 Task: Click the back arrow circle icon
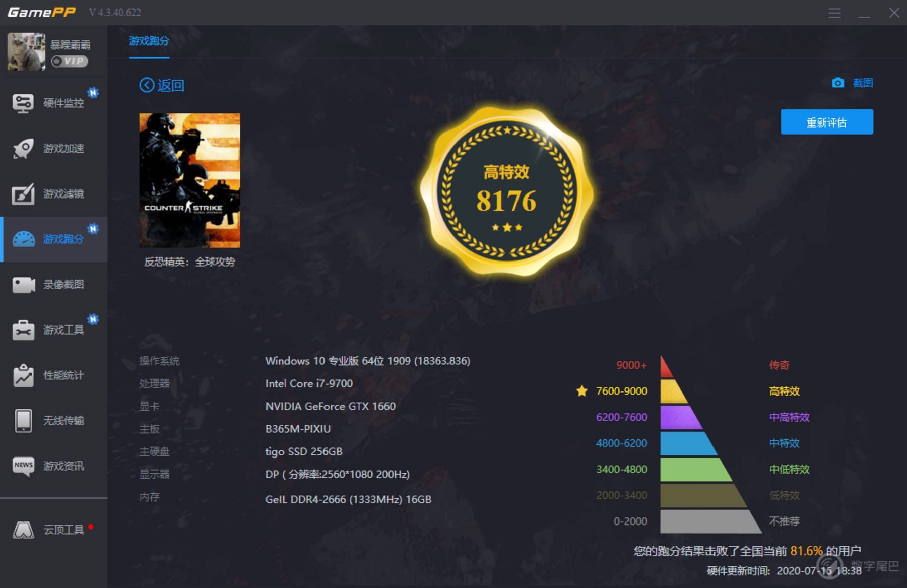147,85
